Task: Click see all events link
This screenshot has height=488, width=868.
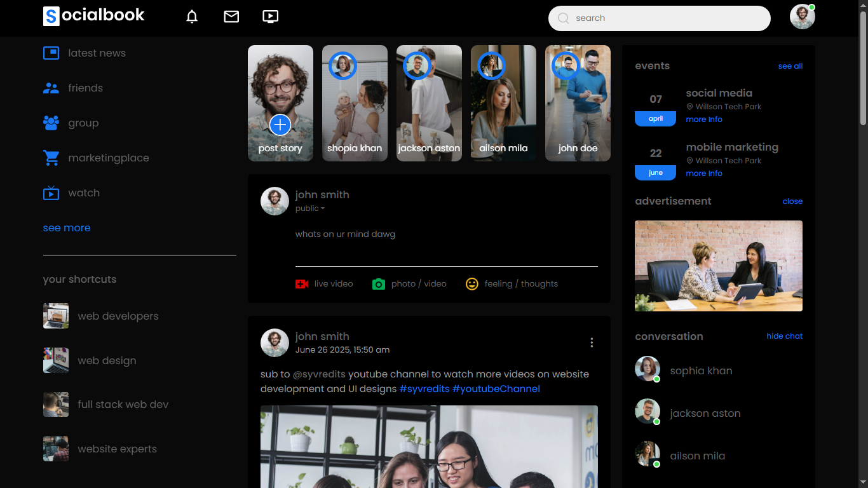Action: point(790,66)
